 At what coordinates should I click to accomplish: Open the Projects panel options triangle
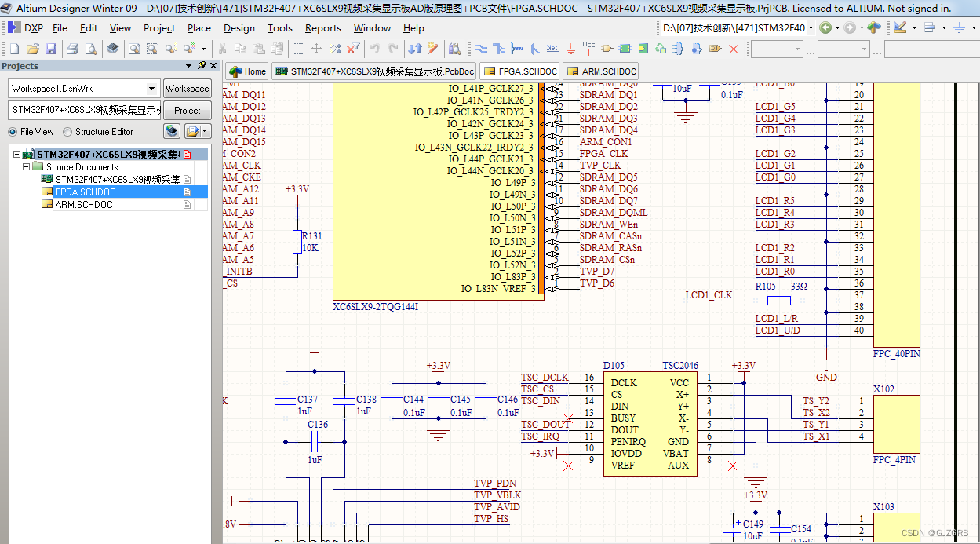click(x=188, y=66)
